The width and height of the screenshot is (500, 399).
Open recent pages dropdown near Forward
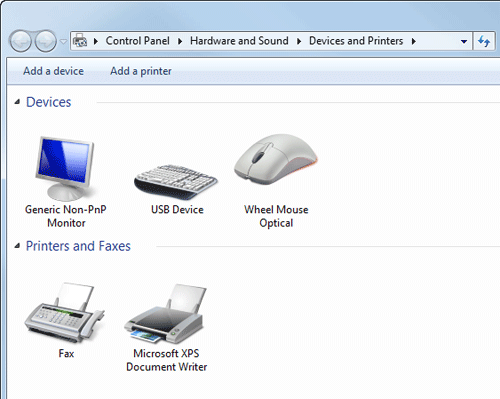[63, 42]
